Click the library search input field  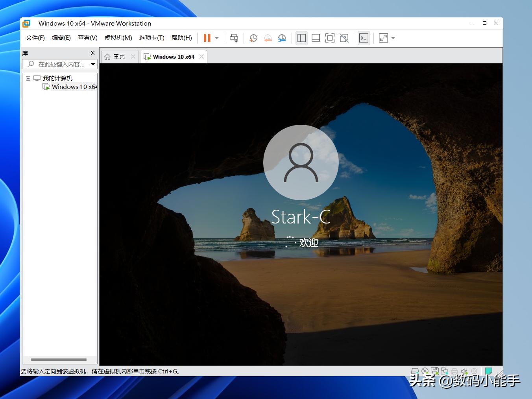point(61,64)
